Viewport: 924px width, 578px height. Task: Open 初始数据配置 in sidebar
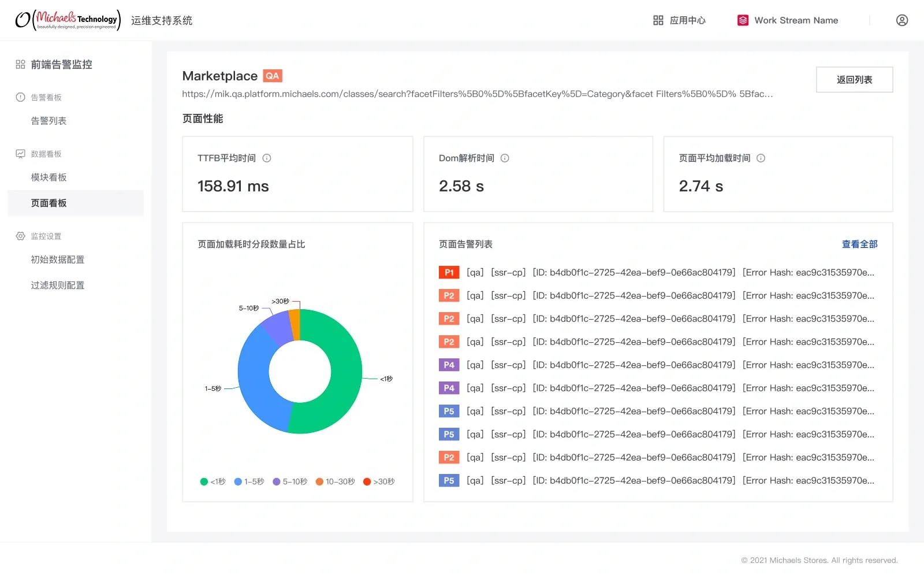[58, 260]
